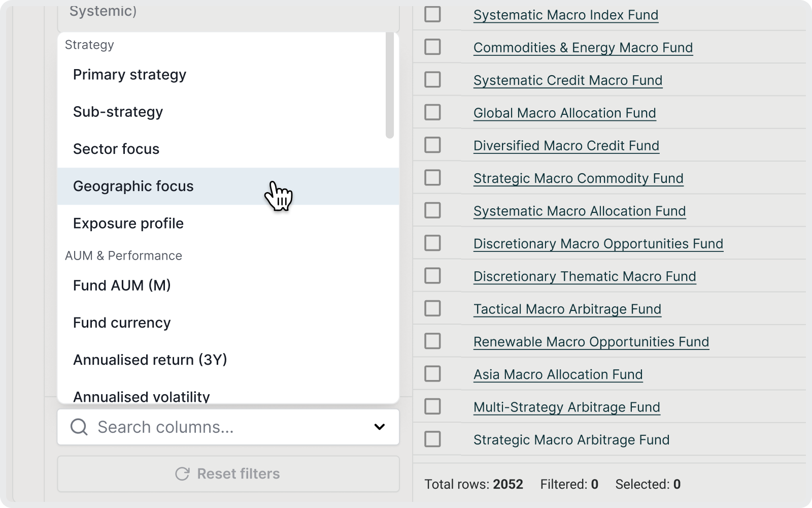Screen dimensions: 812x508
Task: Choose Exposure profile option
Action: (128, 224)
